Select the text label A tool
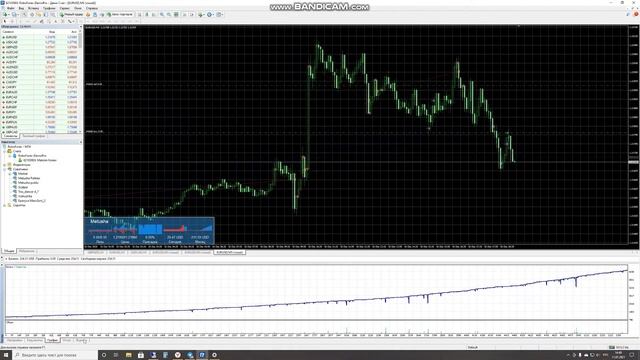 56,21
